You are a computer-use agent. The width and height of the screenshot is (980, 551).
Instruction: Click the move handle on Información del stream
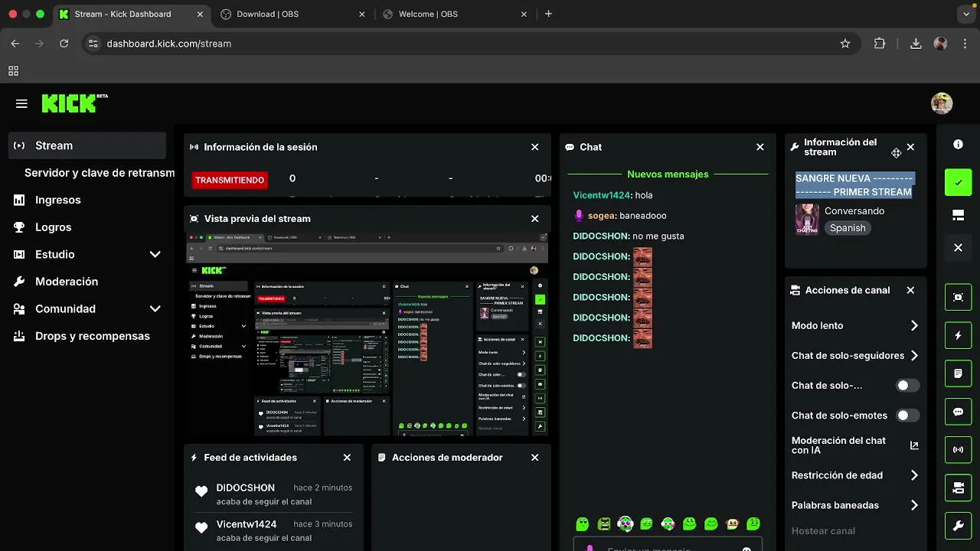[896, 153]
